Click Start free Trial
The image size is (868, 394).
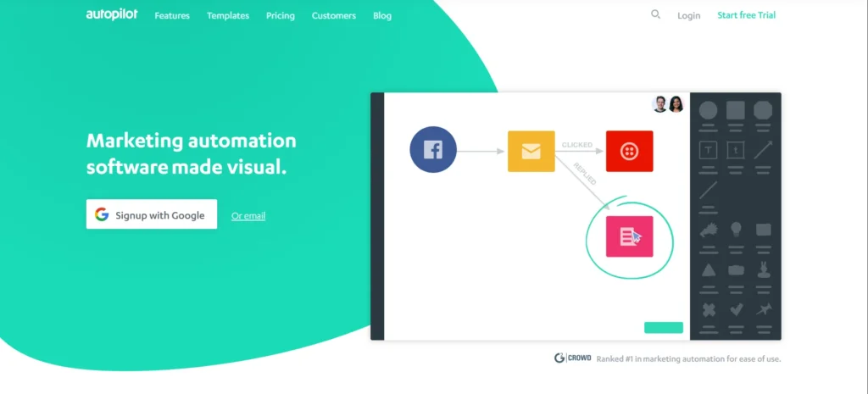tap(746, 15)
